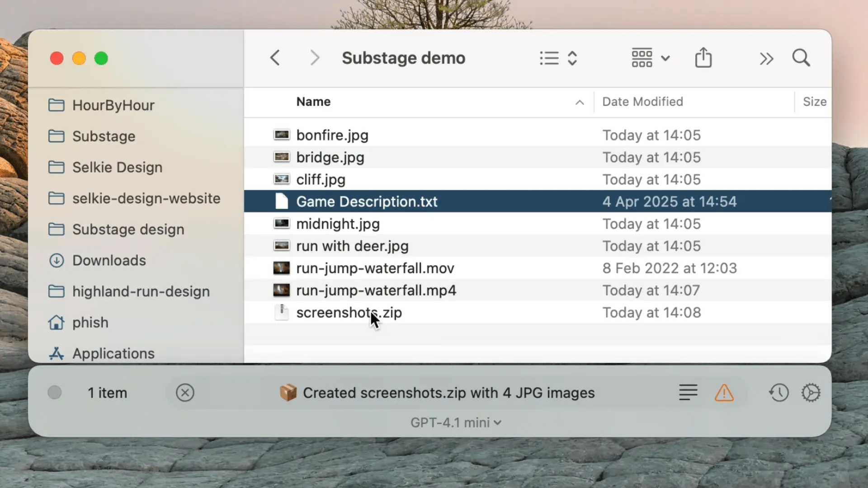Open Substage settings gear icon
868x488 pixels.
811,393
